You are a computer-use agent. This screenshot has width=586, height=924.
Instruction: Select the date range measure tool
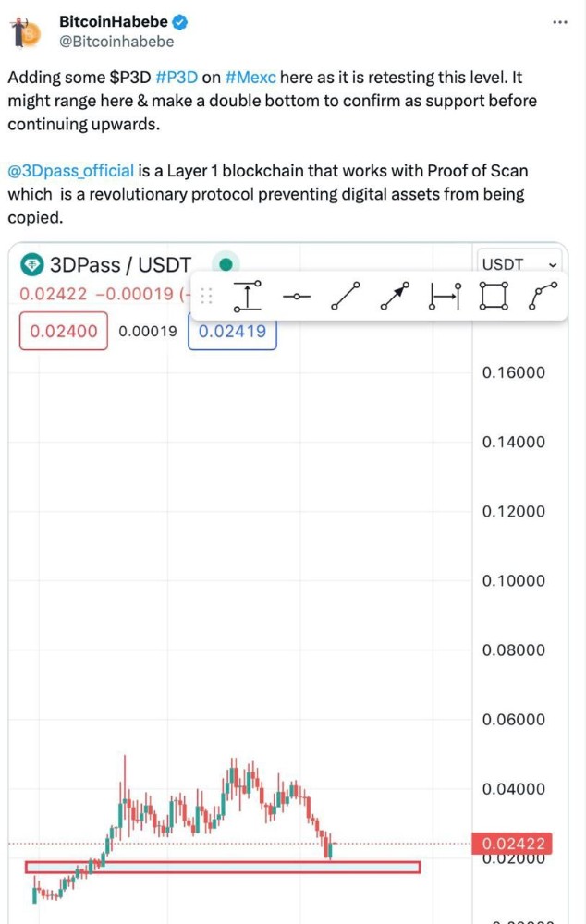coord(445,296)
